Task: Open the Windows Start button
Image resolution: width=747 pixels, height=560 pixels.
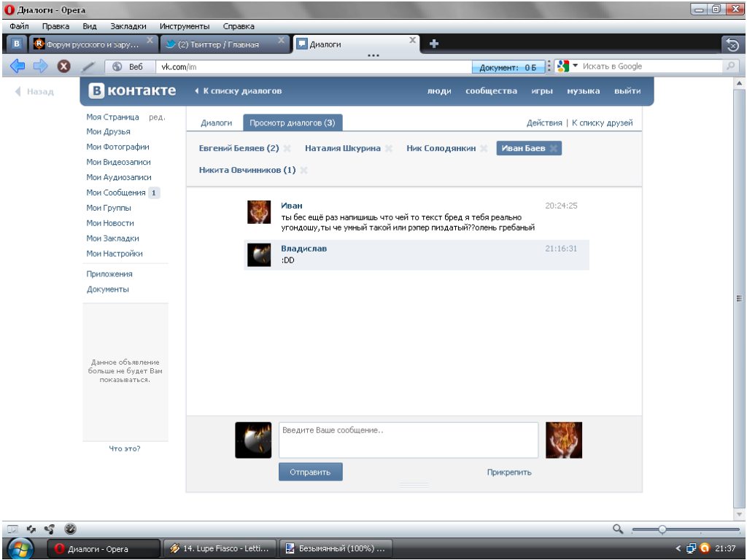Action: (20, 549)
